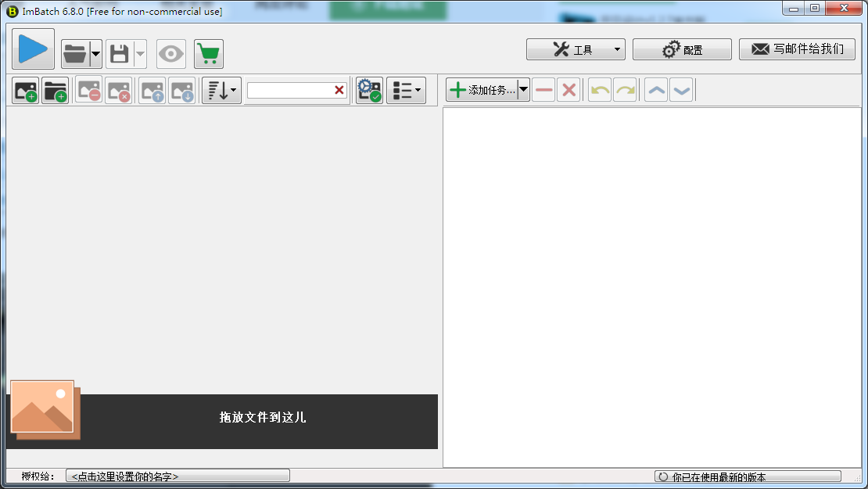Remove task with the red minus icon

coord(544,90)
